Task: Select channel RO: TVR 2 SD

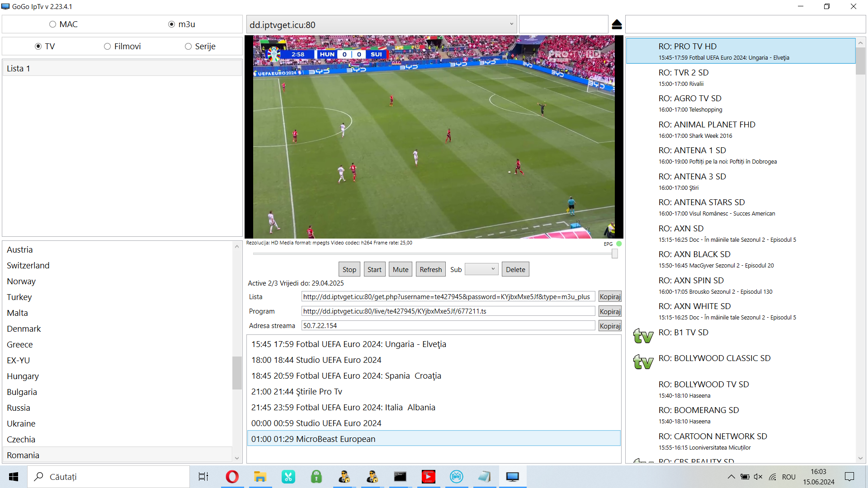Action: coord(741,77)
